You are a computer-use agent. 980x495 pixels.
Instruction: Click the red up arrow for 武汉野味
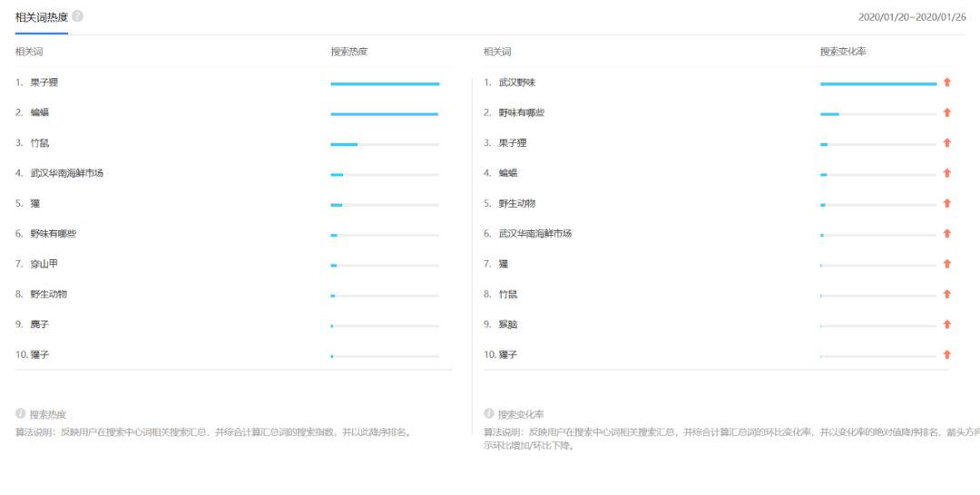pos(946,82)
